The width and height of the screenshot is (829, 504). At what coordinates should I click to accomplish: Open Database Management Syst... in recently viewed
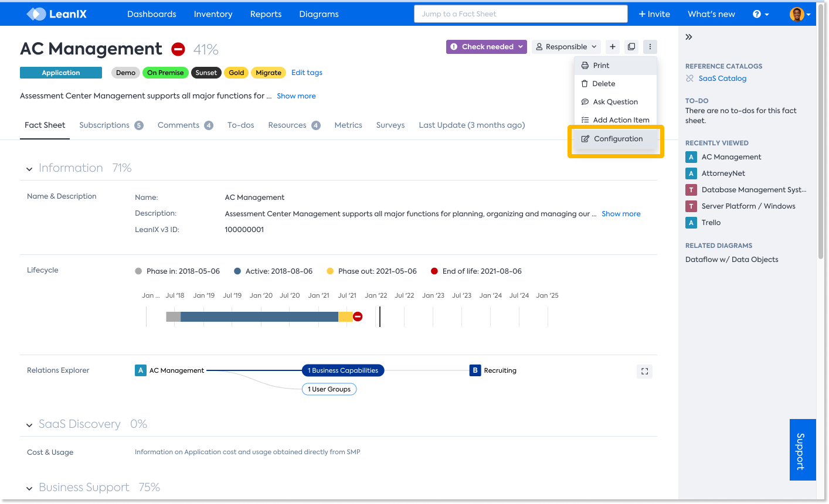click(x=746, y=190)
